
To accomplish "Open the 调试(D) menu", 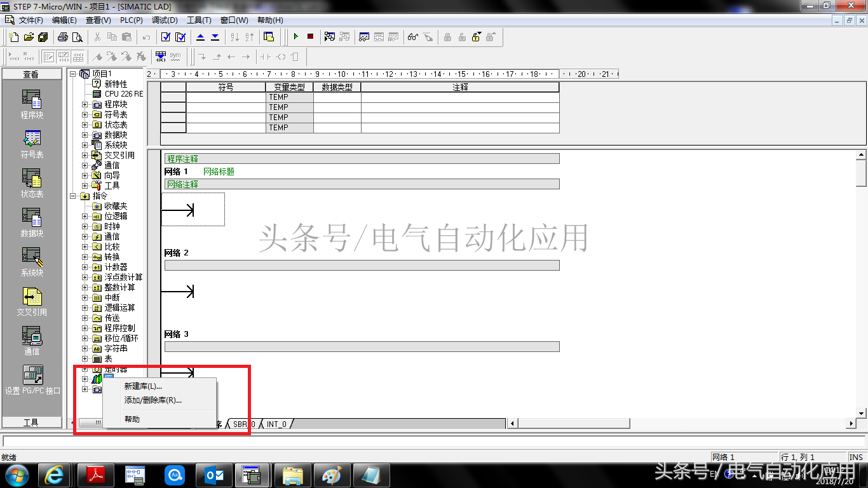I will [x=165, y=20].
